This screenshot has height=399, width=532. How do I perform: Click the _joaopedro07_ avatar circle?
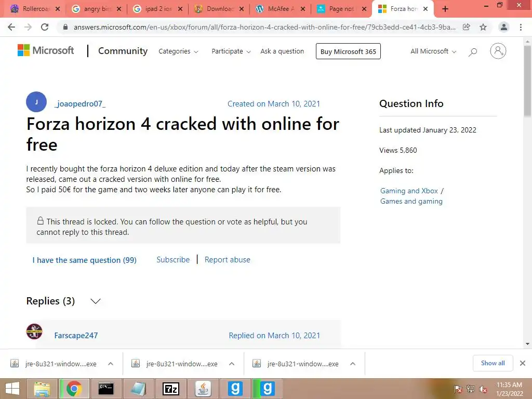36,102
